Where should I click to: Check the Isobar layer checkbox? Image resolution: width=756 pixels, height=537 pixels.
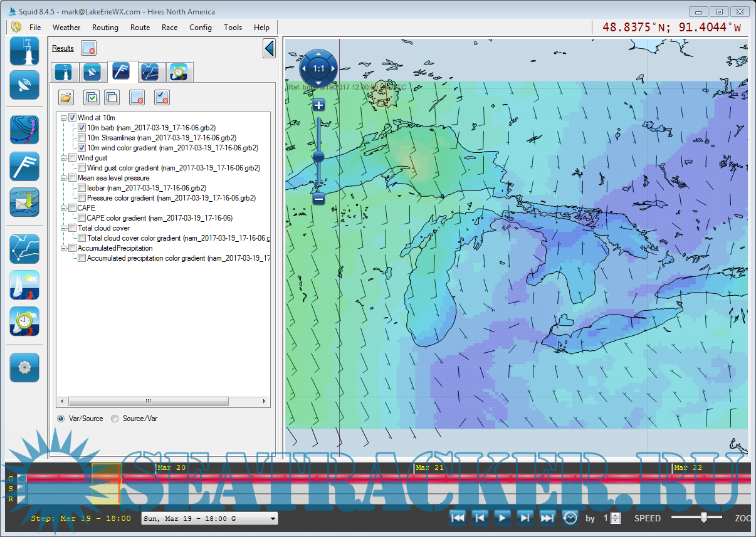point(82,188)
